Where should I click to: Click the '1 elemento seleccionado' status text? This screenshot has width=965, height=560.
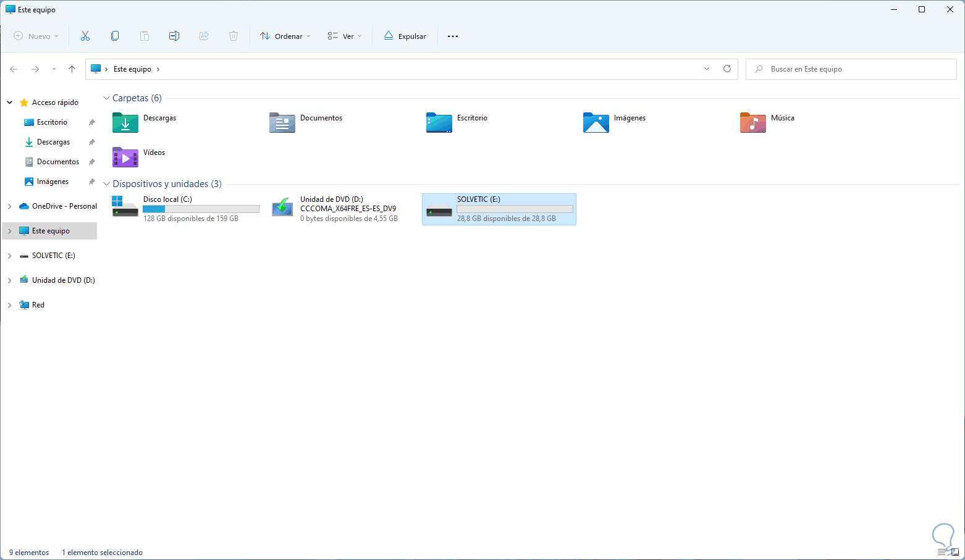pos(102,553)
